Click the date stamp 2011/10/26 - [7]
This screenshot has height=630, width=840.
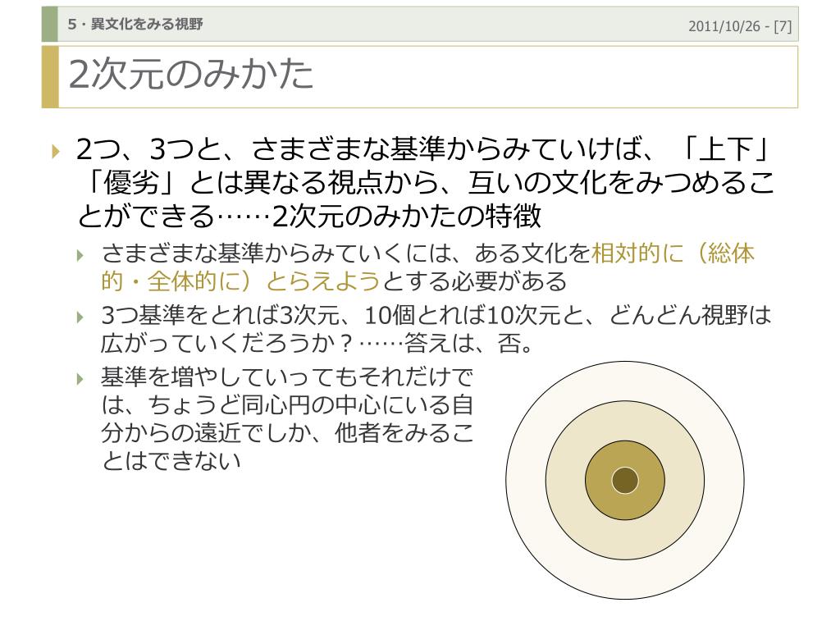point(740,25)
